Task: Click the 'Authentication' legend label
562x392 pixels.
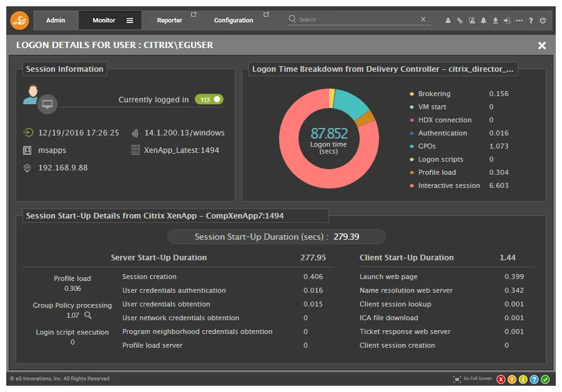Action: 442,133
